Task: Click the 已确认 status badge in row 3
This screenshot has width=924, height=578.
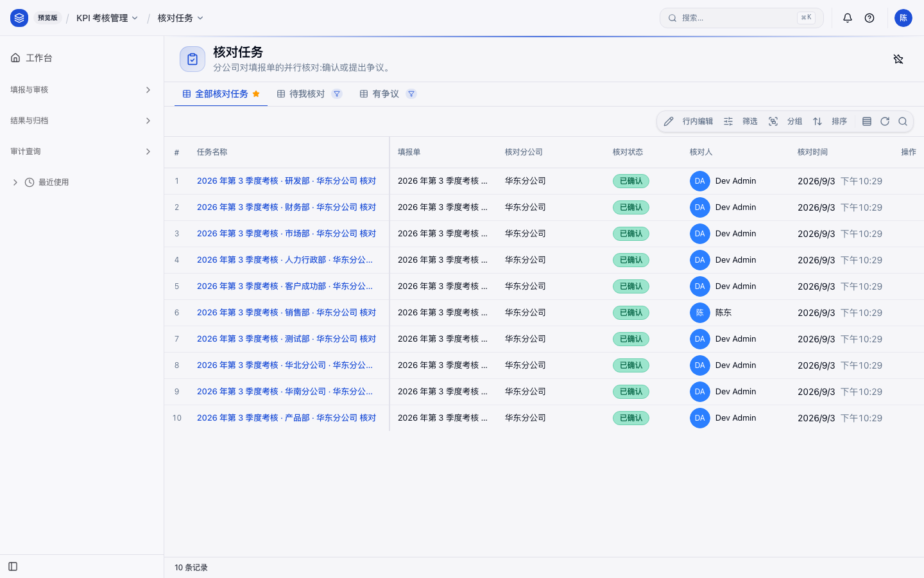Action: point(631,234)
